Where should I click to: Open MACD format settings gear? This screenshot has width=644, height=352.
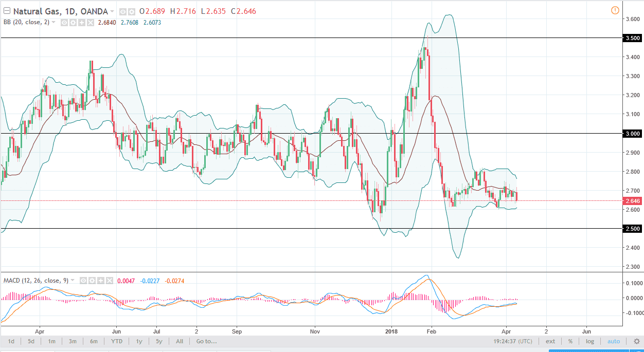coord(92,281)
